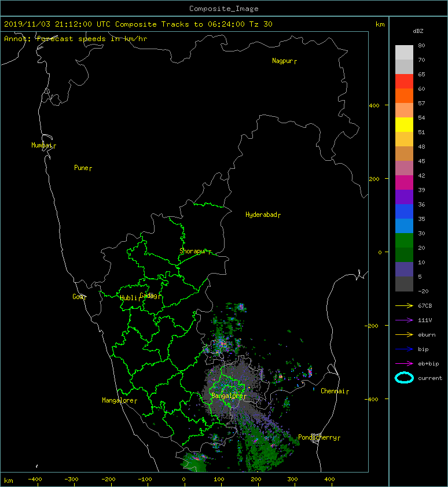Click the Mangalore city label

(x=119, y=400)
